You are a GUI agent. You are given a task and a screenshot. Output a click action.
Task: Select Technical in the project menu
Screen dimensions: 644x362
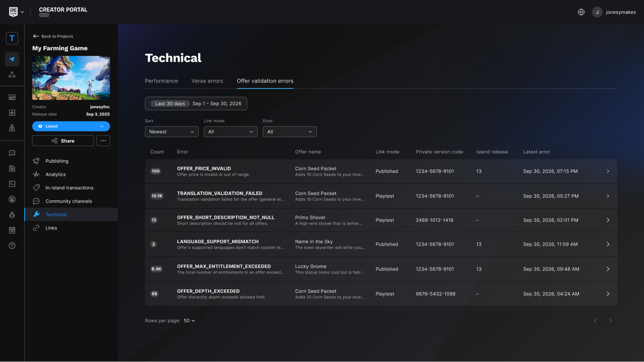pos(71,215)
